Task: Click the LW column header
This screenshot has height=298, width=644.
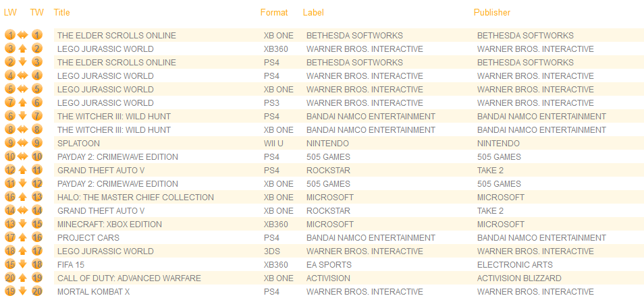Action: coord(10,12)
